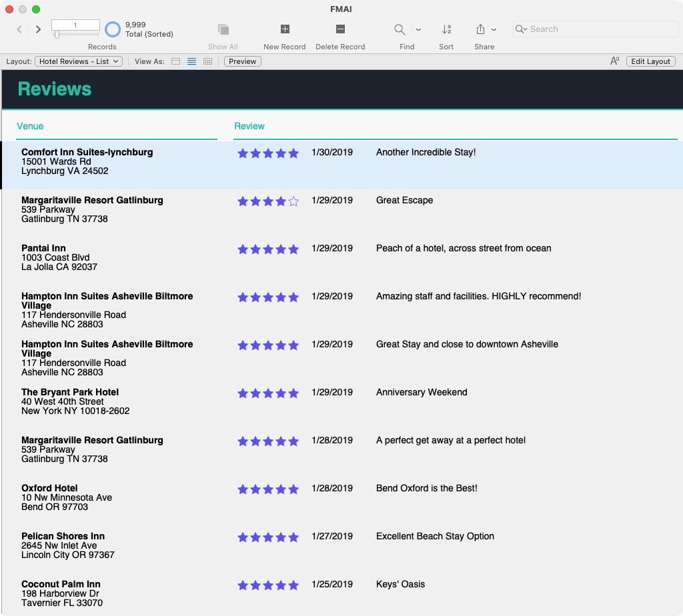The image size is (683, 616).
Task: Switch to Table View in the View As control
Action: [207, 61]
